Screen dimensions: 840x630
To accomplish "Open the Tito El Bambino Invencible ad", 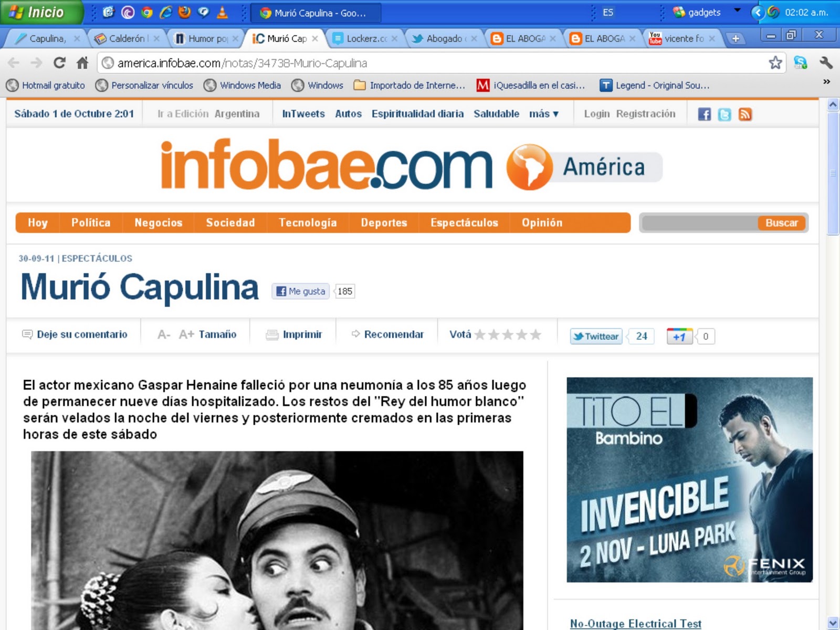I will [x=689, y=479].
